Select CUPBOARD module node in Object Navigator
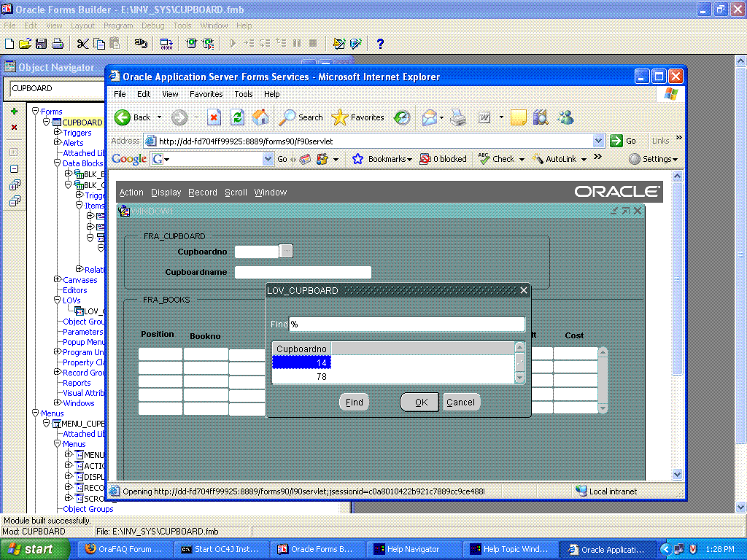 point(82,122)
